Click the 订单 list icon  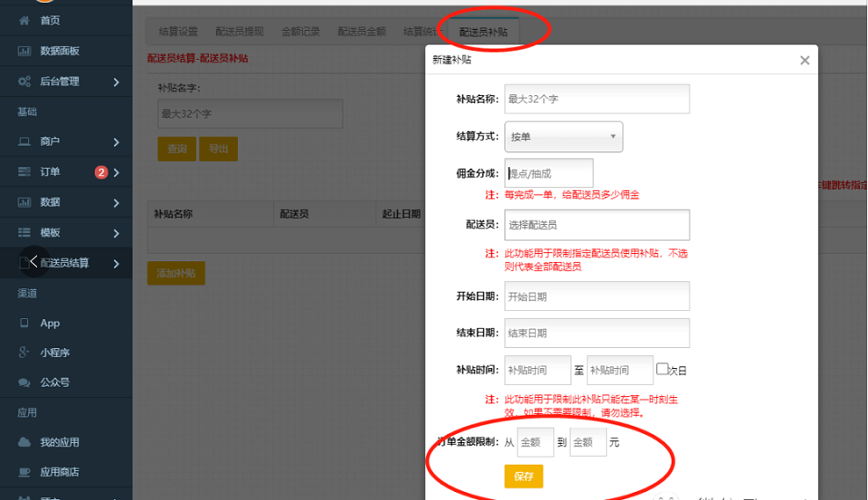pyautogui.click(x=24, y=172)
